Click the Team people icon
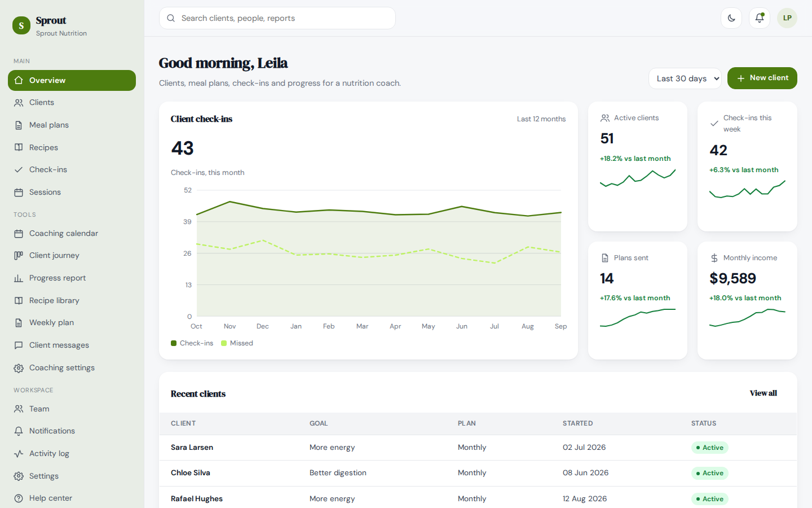 click(19, 409)
